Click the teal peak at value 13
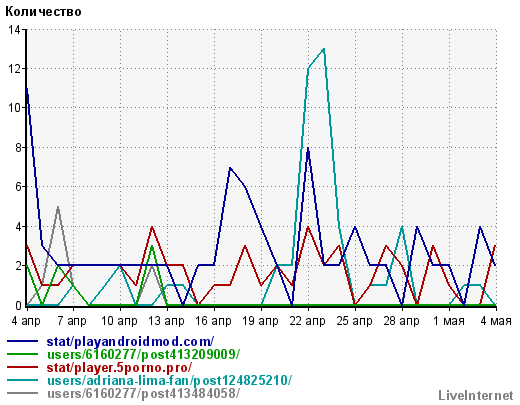Screen dimensions: 520x405 324,49
